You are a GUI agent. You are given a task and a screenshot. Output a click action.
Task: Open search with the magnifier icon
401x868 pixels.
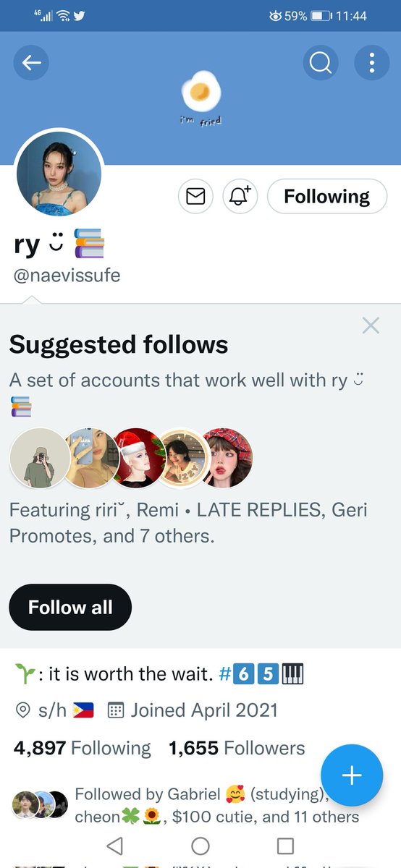click(x=320, y=64)
